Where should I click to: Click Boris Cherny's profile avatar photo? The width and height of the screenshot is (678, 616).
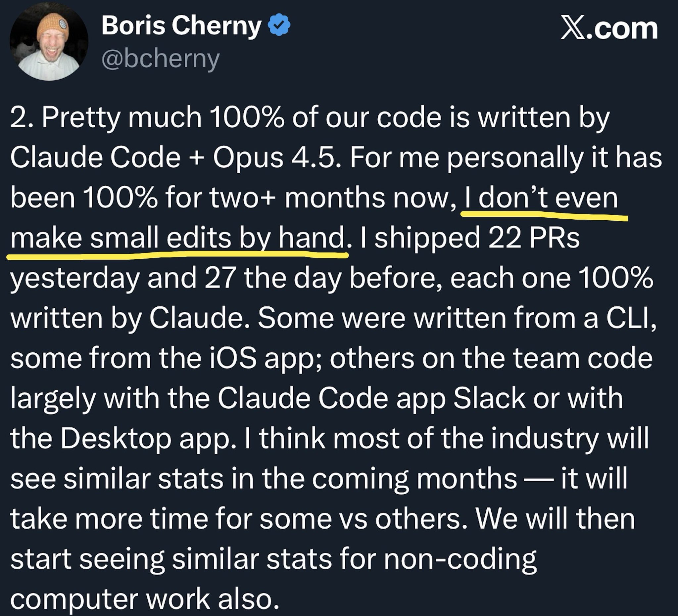(x=49, y=41)
